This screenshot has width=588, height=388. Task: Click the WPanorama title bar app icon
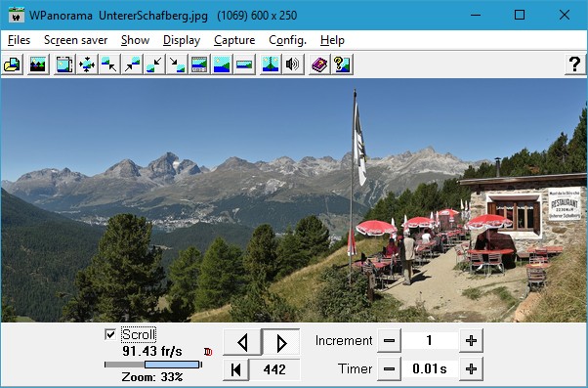17,16
